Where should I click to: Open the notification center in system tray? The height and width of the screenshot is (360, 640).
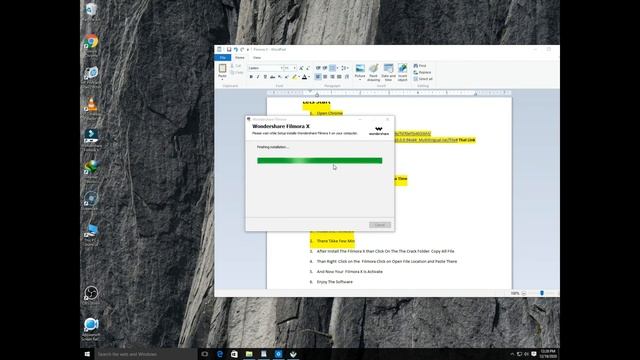[533, 354]
